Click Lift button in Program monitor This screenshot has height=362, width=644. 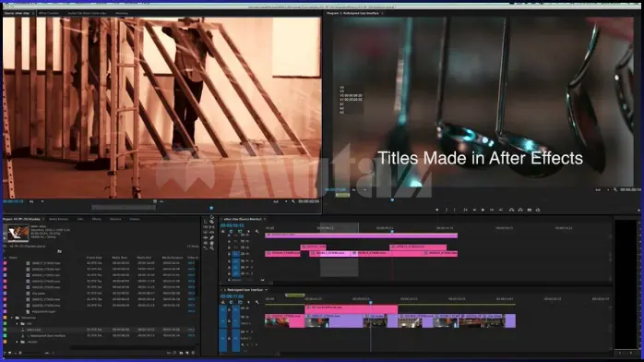(x=511, y=210)
